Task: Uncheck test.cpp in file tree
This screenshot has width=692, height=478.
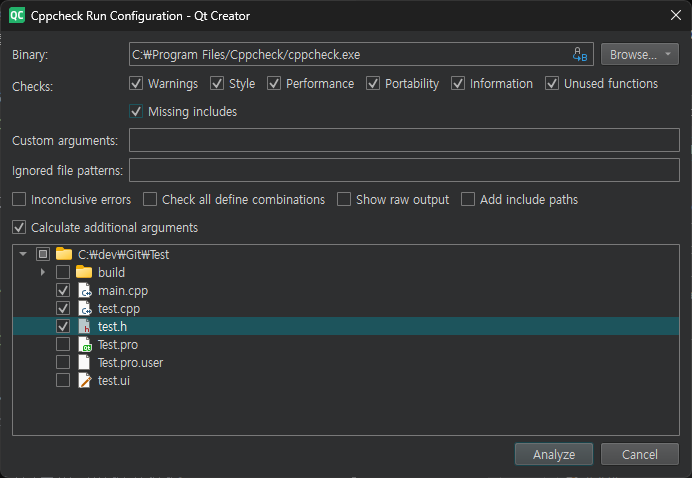Action: pos(63,309)
